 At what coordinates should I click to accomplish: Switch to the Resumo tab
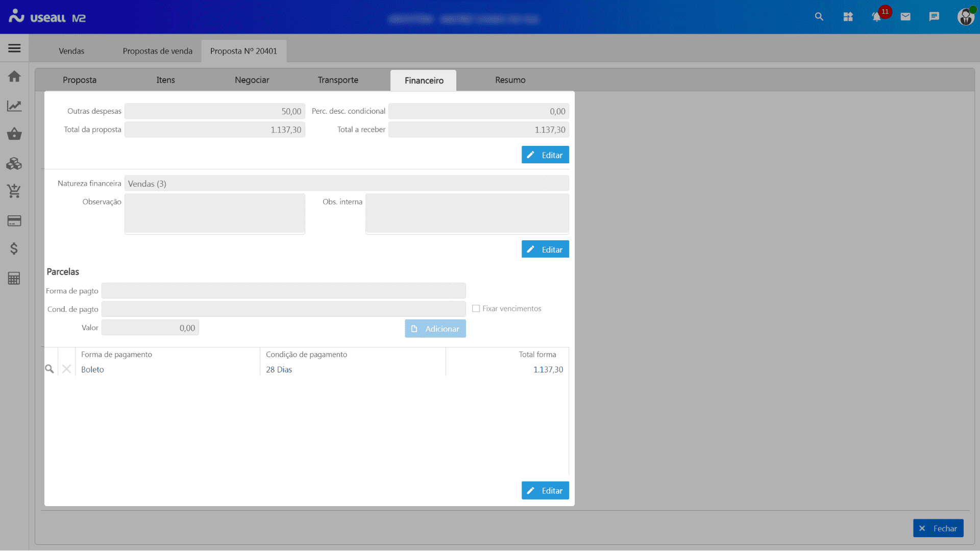point(510,80)
